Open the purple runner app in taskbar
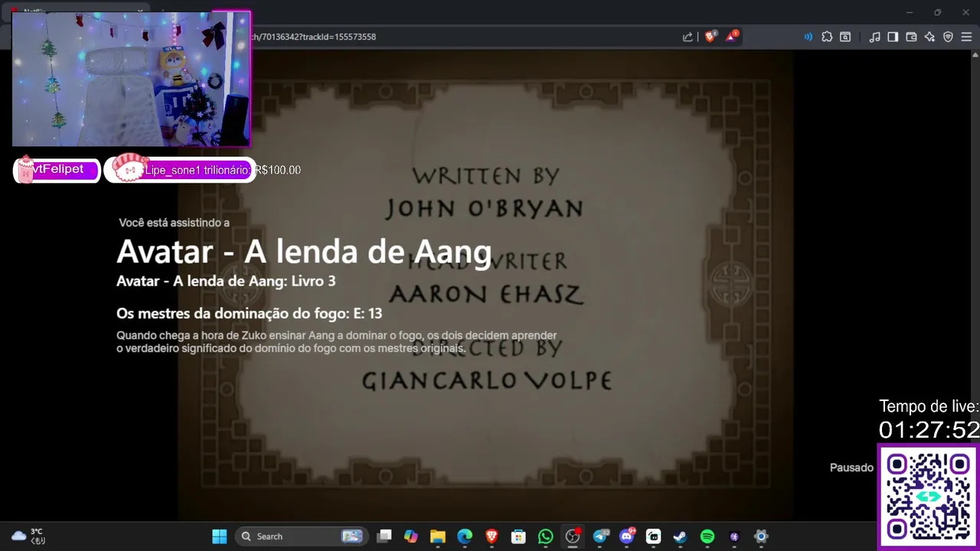This screenshot has height=551, width=980. tap(734, 536)
